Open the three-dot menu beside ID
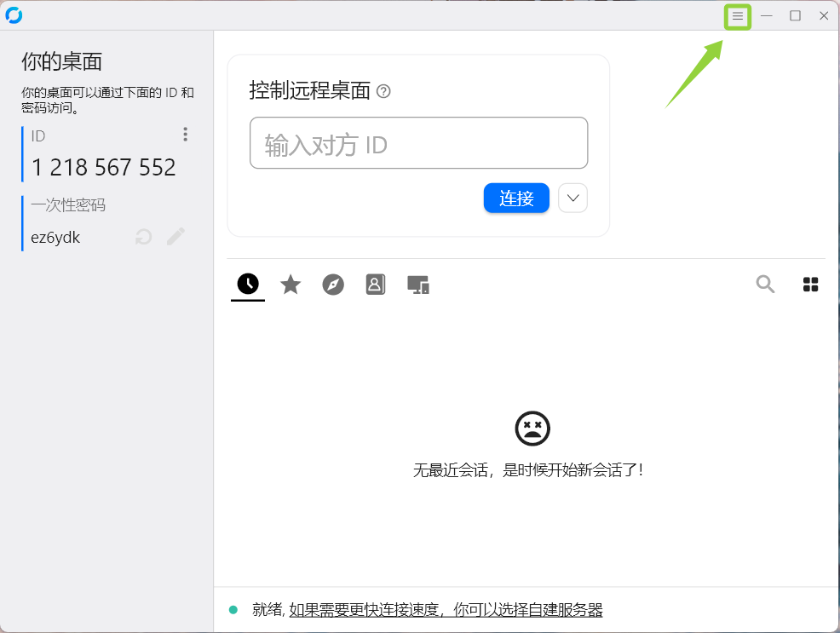 tap(185, 135)
